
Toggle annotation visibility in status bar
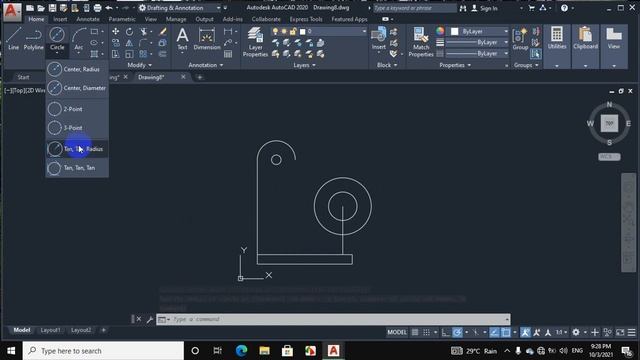coord(525,332)
